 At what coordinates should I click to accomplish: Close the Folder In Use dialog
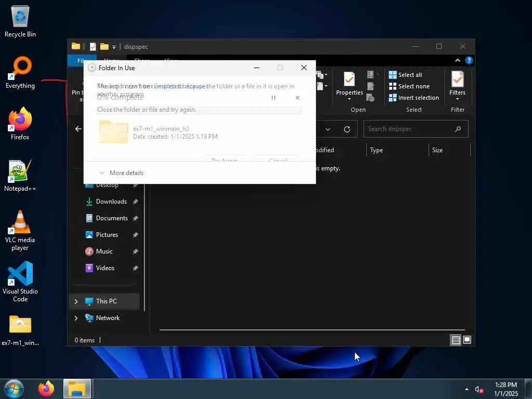point(303,68)
